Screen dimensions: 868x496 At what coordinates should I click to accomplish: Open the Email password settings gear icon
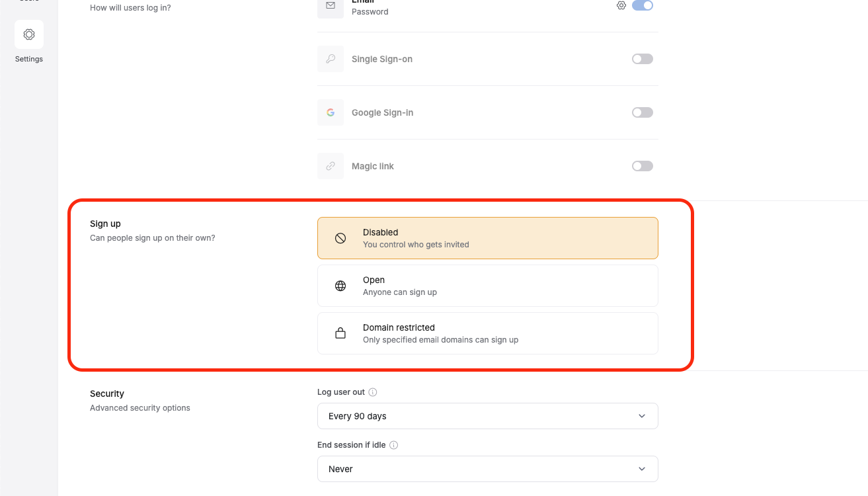pos(621,5)
